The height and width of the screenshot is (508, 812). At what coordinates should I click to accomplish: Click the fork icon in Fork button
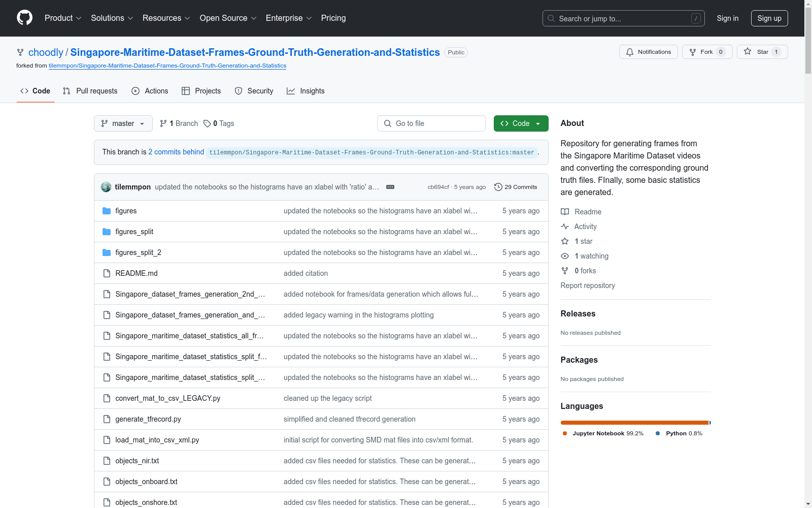[693, 52]
